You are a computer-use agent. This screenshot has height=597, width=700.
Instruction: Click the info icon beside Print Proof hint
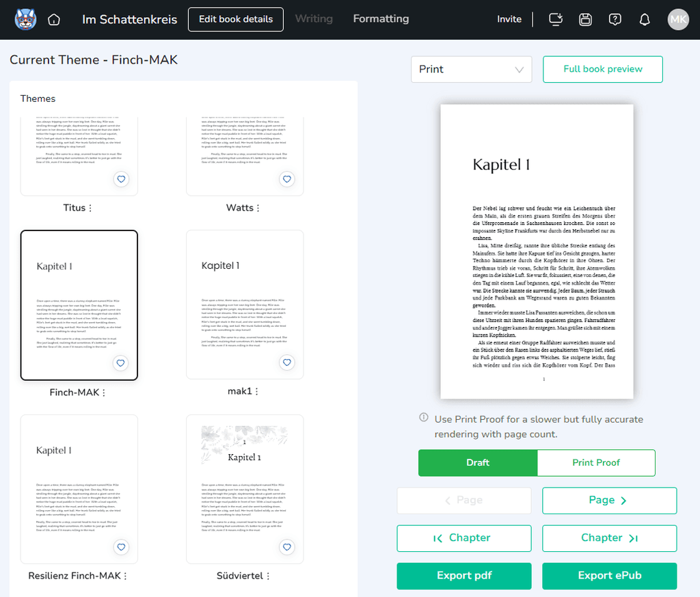[x=424, y=418]
